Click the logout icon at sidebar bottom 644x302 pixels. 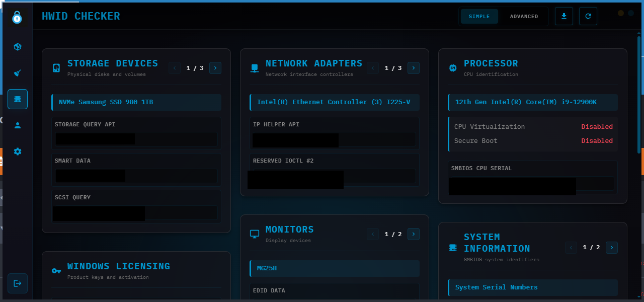18,283
